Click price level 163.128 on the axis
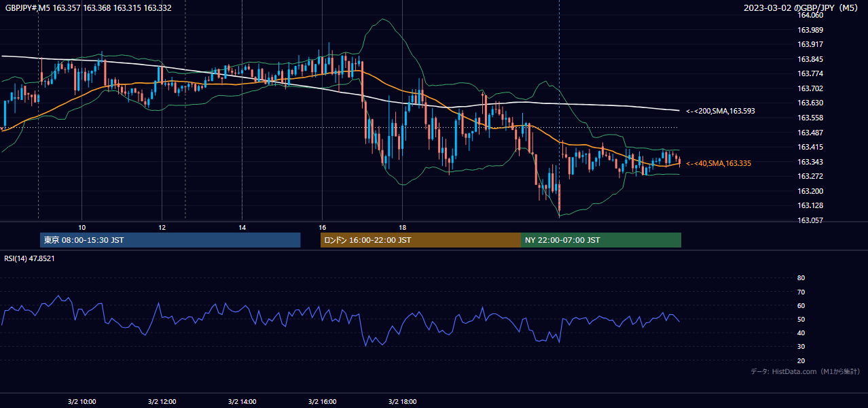Image resolution: width=868 pixels, height=408 pixels. [810, 205]
